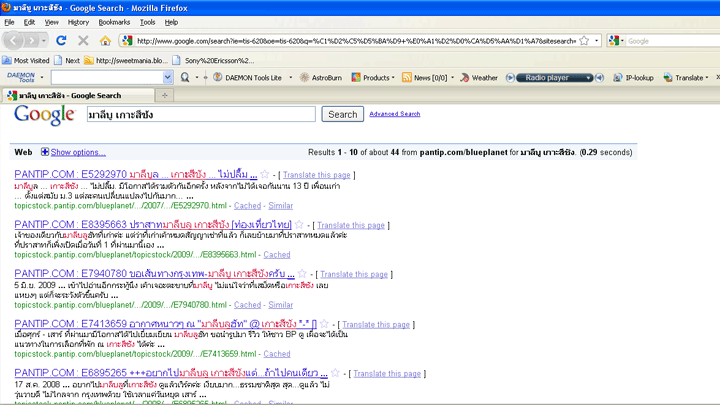Screen dimensions: 720x405
Task: Reload the page with the refresh icon
Action: click(61, 41)
